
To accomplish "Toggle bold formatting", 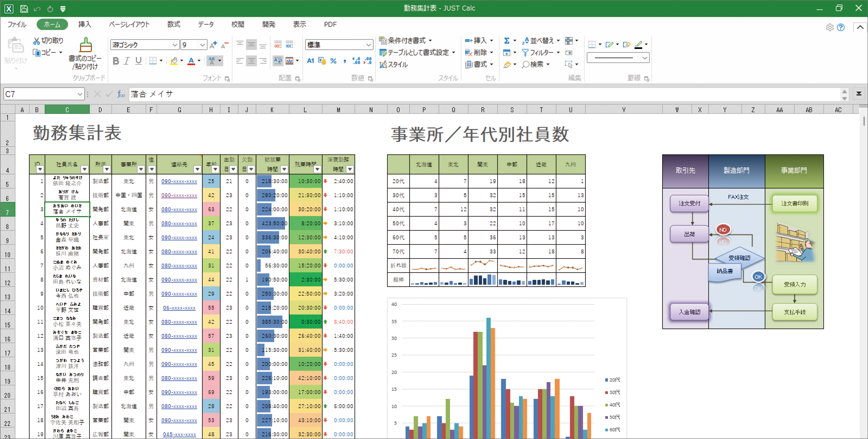I will coord(116,61).
